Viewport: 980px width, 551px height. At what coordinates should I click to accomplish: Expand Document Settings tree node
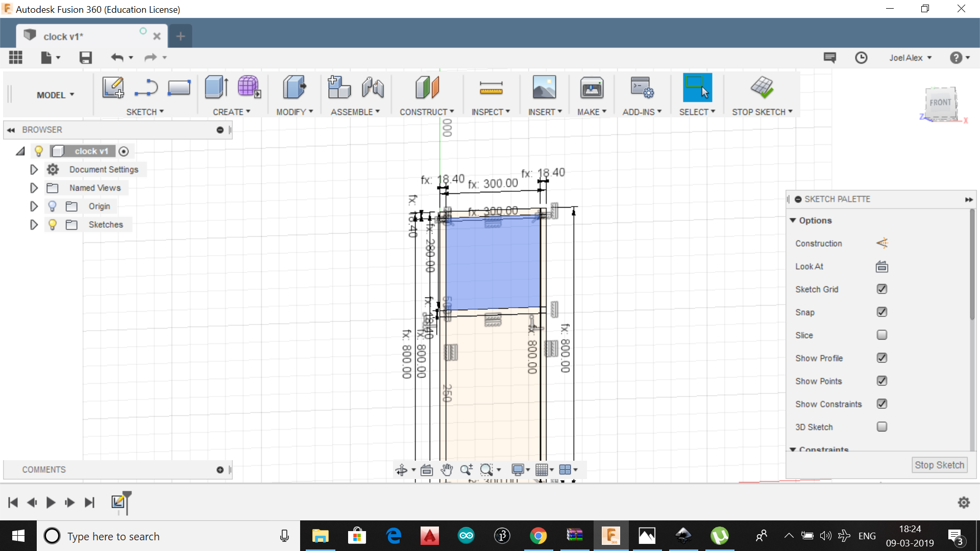(34, 169)
